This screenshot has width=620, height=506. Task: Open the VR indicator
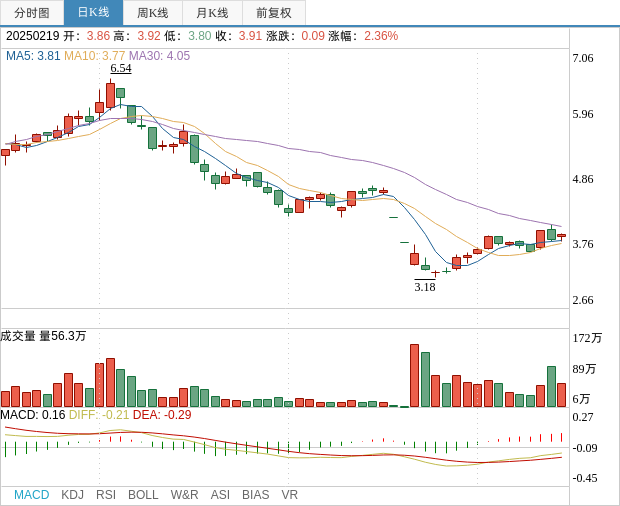point(290,495)
